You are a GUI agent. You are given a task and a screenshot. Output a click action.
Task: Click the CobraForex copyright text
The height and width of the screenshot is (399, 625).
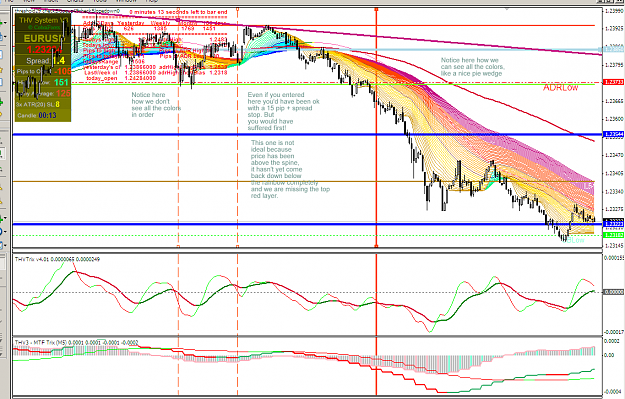pos(44,28)
